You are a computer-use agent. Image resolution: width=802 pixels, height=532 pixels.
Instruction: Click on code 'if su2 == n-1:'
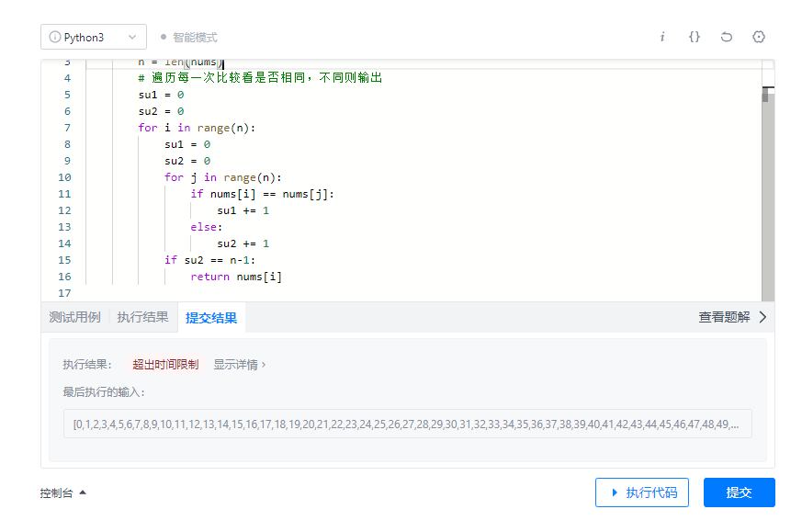click(x=209, y=260)
